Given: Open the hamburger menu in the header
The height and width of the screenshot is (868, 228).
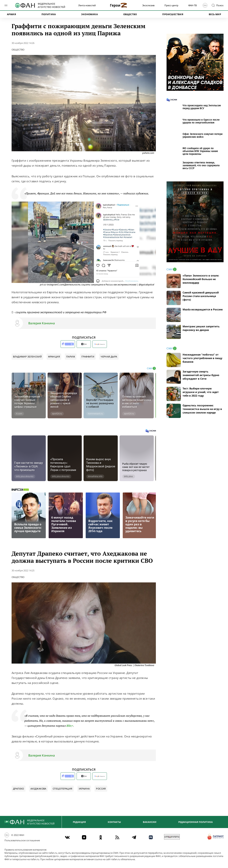Looking at the screenshot, I should (6, 5).
